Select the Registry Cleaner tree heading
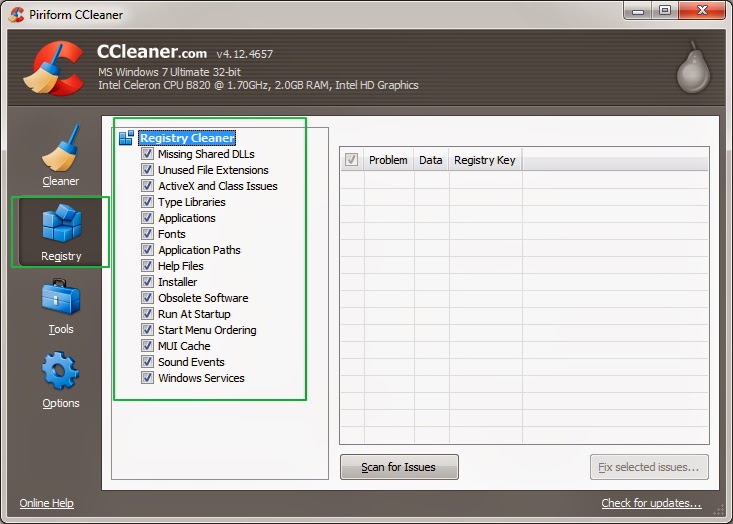This screenshot has width=733, height=524. tap(187, 138)
